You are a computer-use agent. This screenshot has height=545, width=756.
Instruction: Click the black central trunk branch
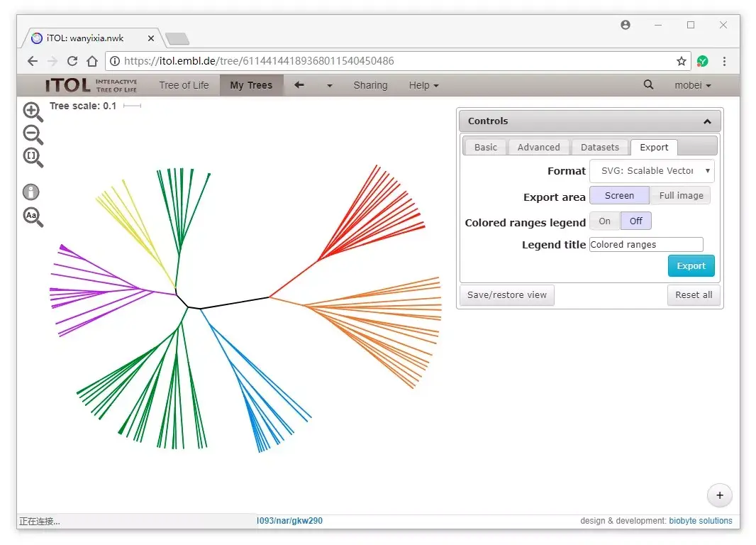pos(235,303)
